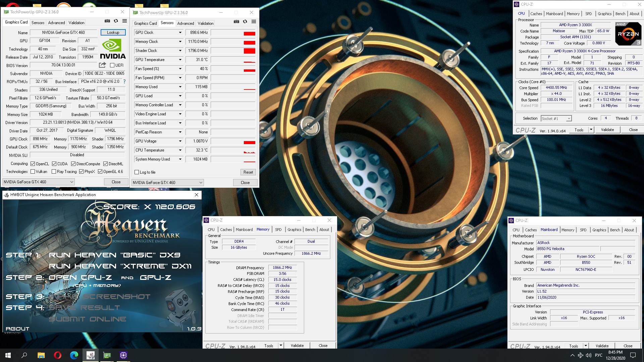Switch to Validation tab in GPU-Z Sensors window
This screenshot has width=644, height=362.
205,23
